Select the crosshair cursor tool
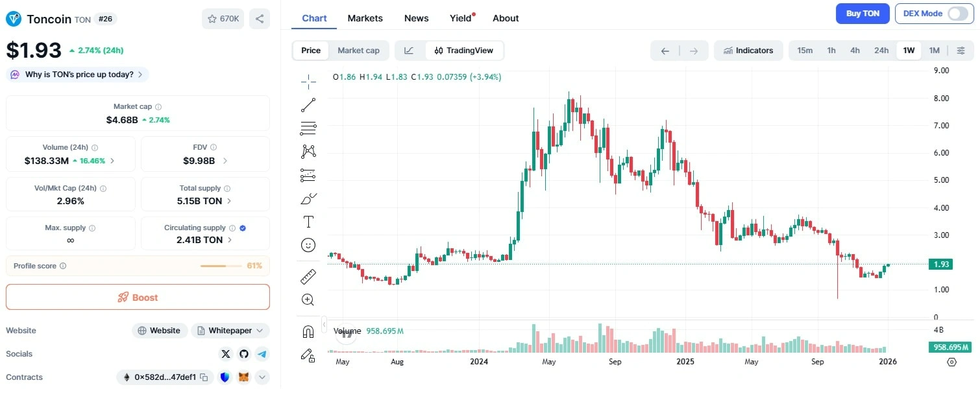Screen dimensions: 980x400 [308, 80]
